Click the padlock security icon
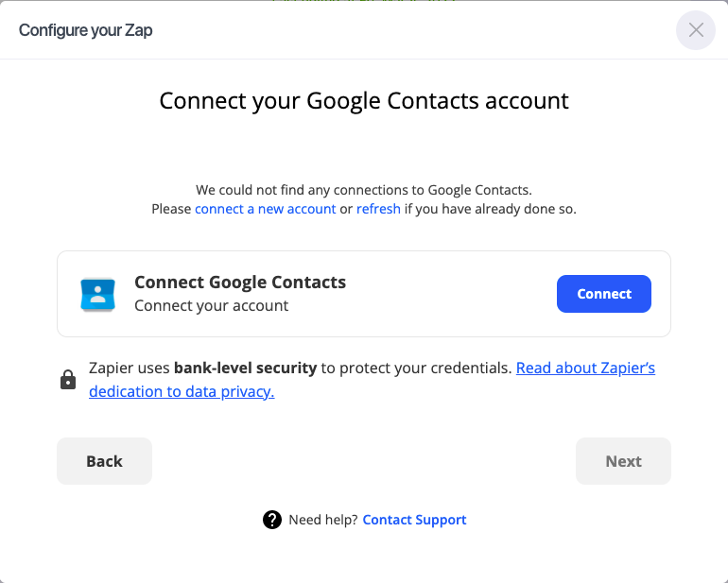Viewport: 728px width, 583px height. (68, 380)
